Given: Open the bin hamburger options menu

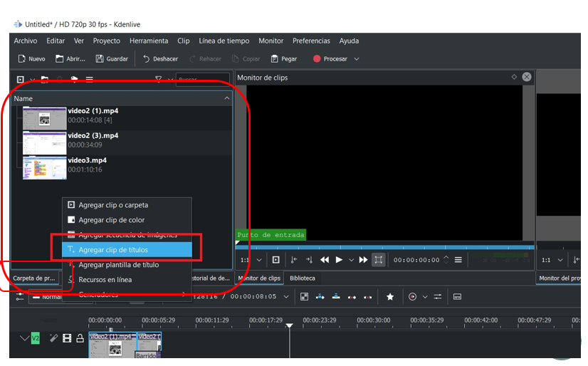Looking at the screenshot, I should click(89, 80).
